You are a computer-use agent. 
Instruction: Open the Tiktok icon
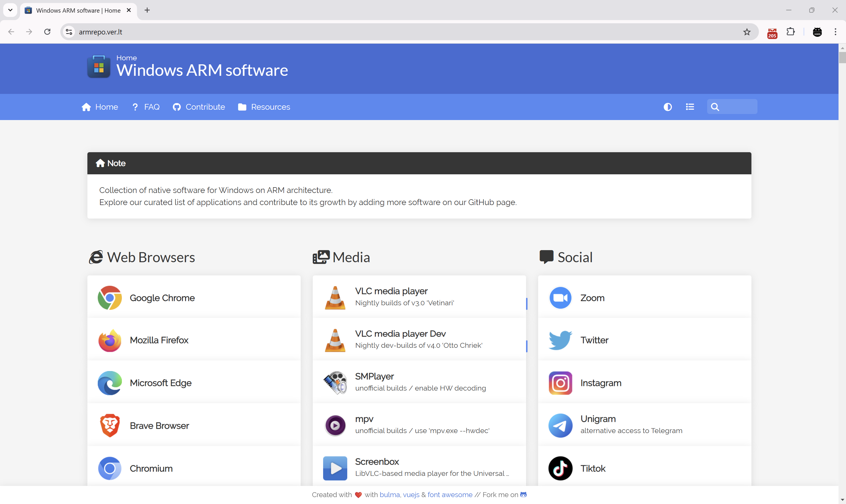point(560,468)
